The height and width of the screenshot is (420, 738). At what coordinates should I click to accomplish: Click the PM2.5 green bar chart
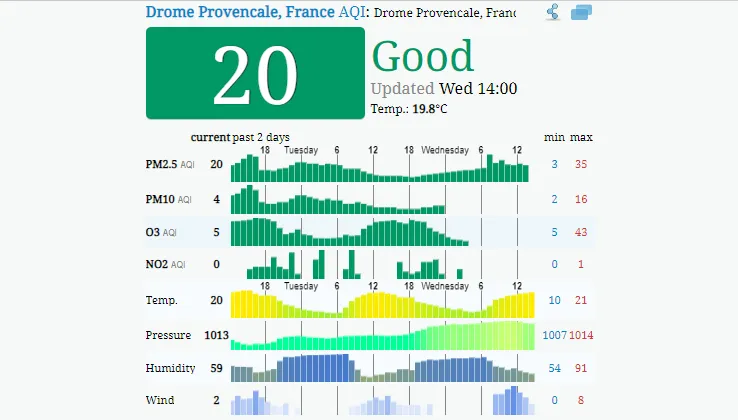coord(380,168)
